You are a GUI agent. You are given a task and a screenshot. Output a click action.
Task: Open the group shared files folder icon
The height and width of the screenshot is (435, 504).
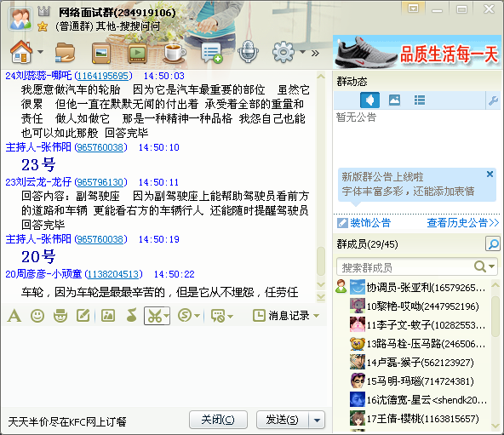pyautogui.click(x=65, y=53)
